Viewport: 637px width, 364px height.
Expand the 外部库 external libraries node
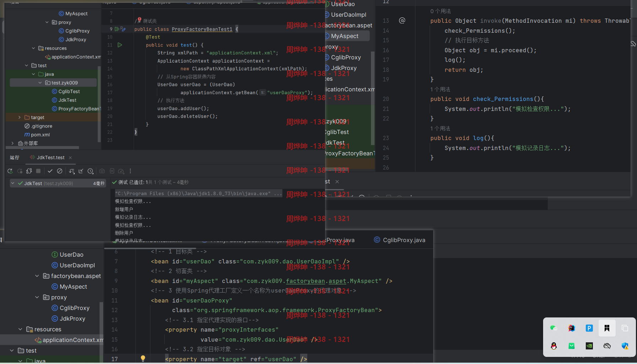click(x=13, y=143)
